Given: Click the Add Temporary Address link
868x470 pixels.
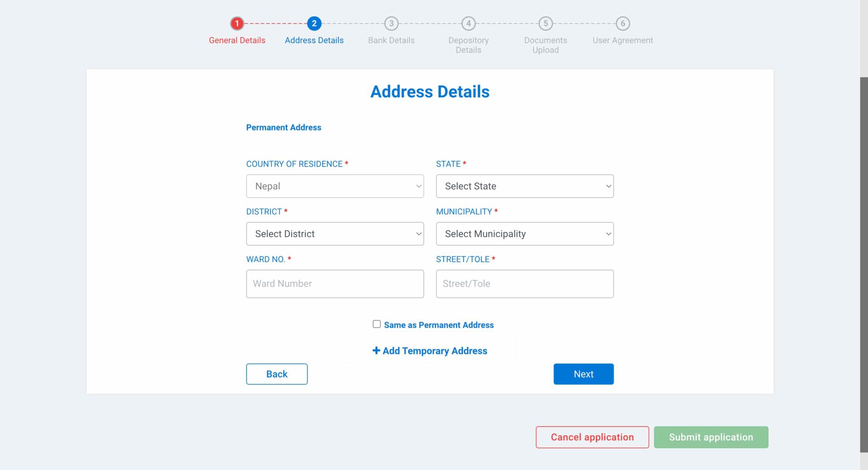Looking at the screenshot, I should (x=430, y=351).
